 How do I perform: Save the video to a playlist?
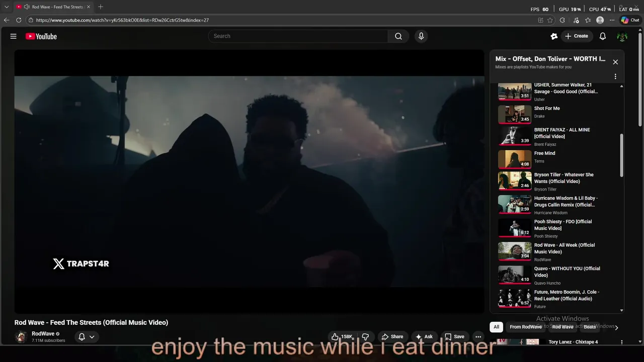click(454, 337)
